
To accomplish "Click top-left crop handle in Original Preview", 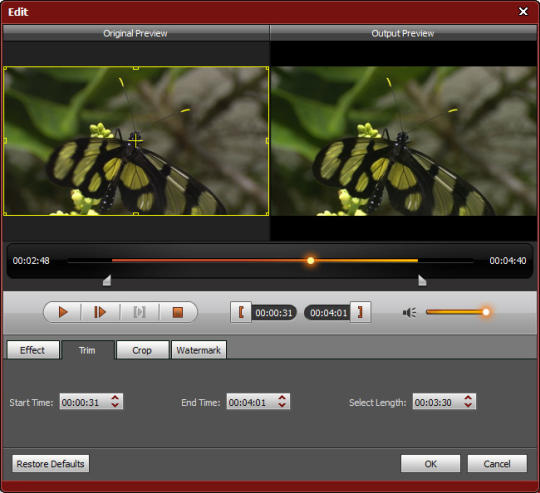I will [x=5, y=69].
